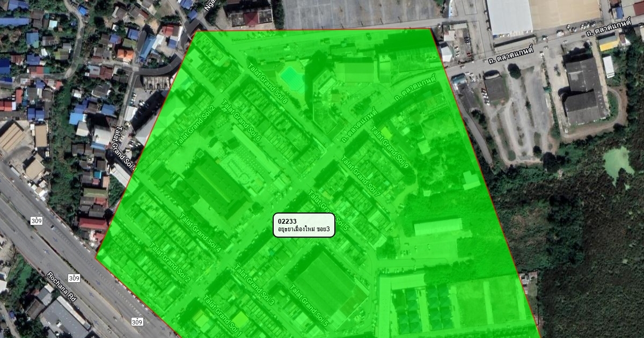Click the Talat Grand Soi 7 label
Image resolution: width=644 pixels, height=338 pixels.
pos(361,175)
